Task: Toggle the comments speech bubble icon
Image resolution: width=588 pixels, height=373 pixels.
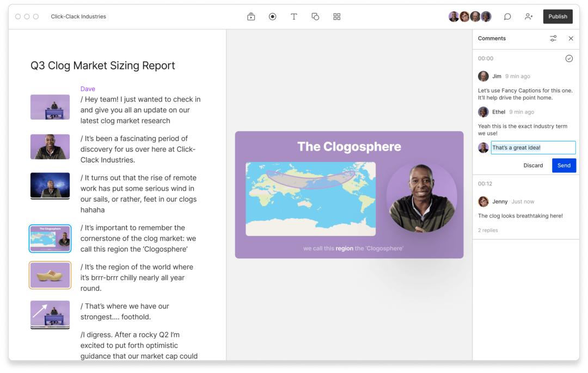Action: [x=507, y=17]
